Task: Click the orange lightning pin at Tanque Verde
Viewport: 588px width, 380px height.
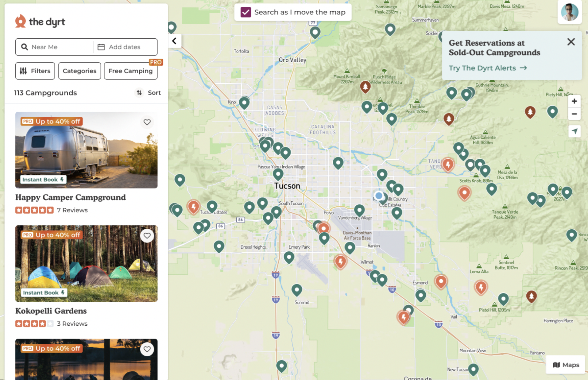Action: coord(448,165)
